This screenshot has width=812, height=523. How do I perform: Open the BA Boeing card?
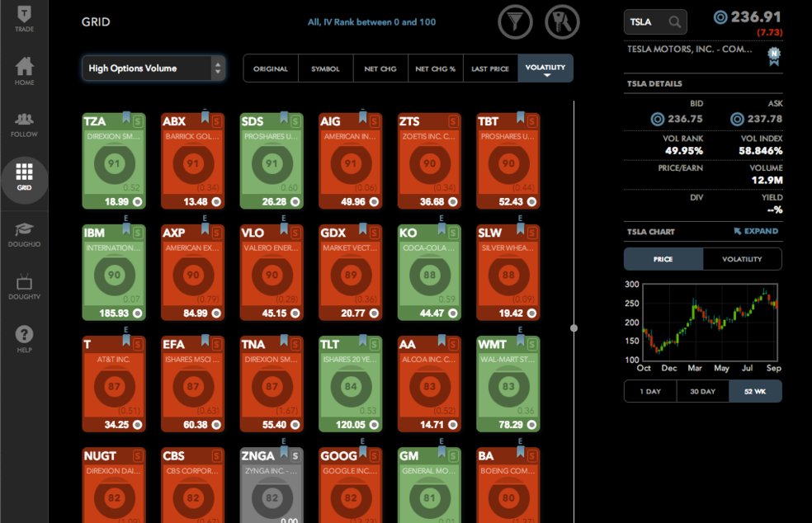tap(508, 486)
